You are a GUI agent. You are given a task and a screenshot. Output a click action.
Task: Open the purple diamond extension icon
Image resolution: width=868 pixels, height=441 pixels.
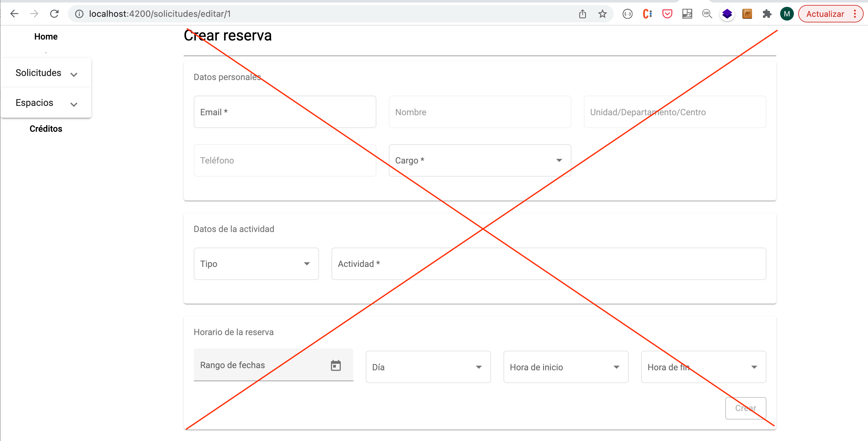coord(727,14)
